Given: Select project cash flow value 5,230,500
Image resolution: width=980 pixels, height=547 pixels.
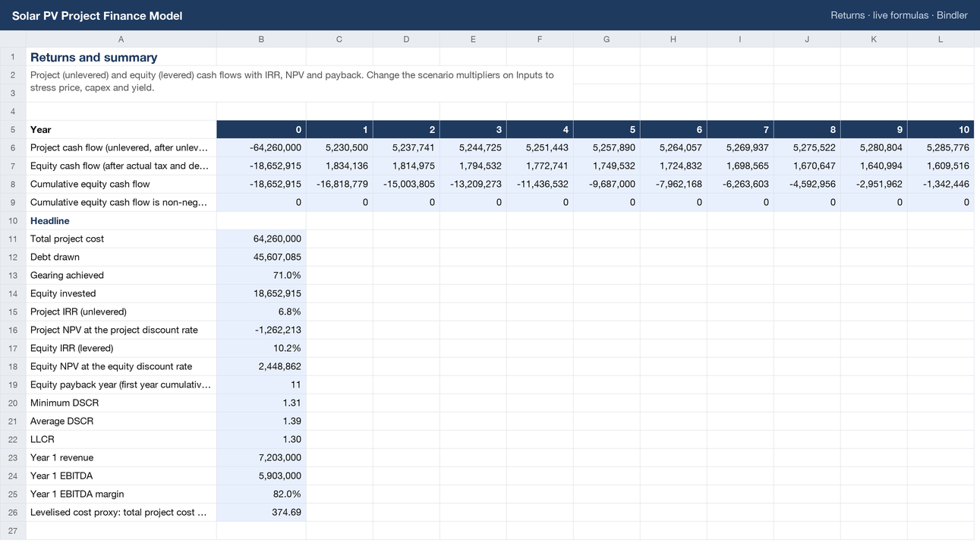Looking at the screenshot, I should (339, 147).
